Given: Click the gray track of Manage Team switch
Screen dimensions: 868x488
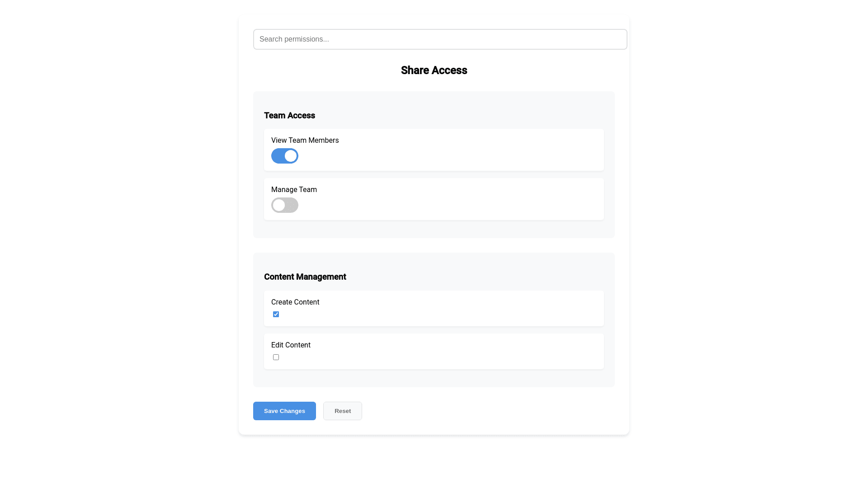Looking at the screenshot, I should click(292, 205).
